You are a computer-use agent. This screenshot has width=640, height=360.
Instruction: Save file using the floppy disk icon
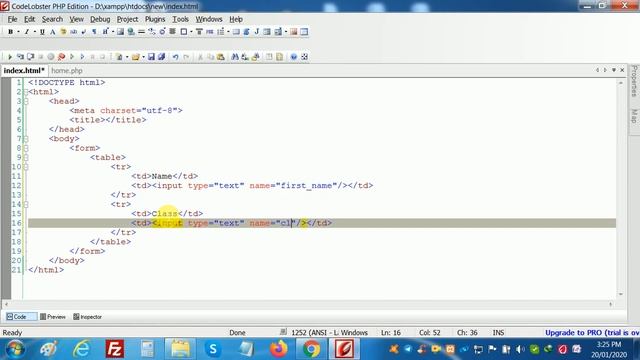[151, 57]
